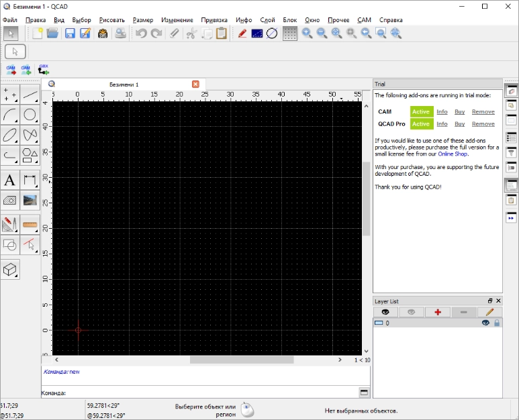
Task: Open the Рисовать menu
Action: coord(112,20)
